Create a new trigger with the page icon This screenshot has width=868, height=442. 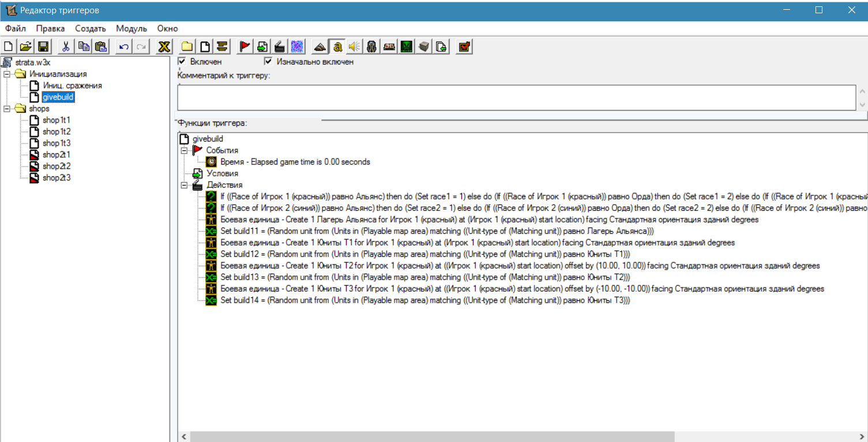pyautogui.click(x=205, y=47)
